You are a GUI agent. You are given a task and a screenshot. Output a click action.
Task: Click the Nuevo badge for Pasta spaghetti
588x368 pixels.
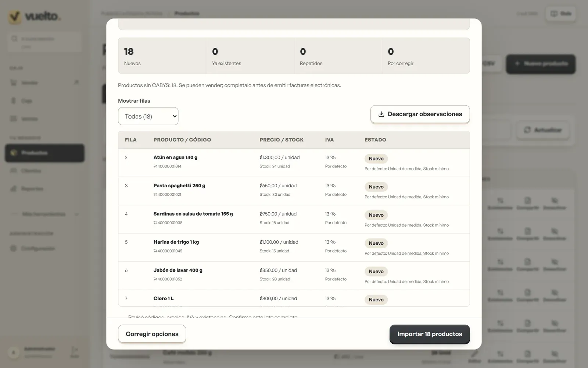376,187
